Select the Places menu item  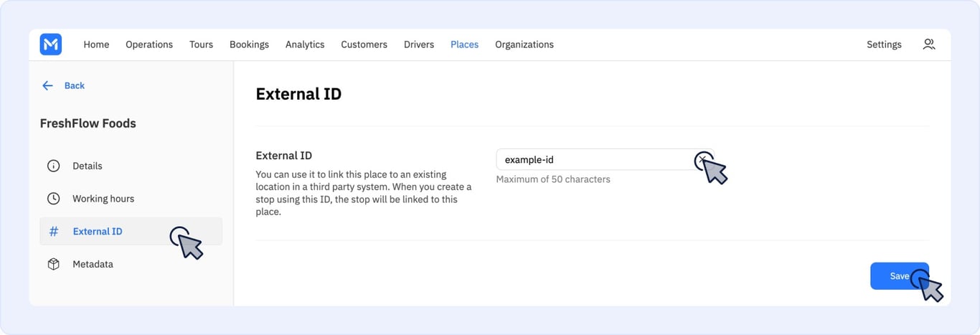click(x=464, y=44)
